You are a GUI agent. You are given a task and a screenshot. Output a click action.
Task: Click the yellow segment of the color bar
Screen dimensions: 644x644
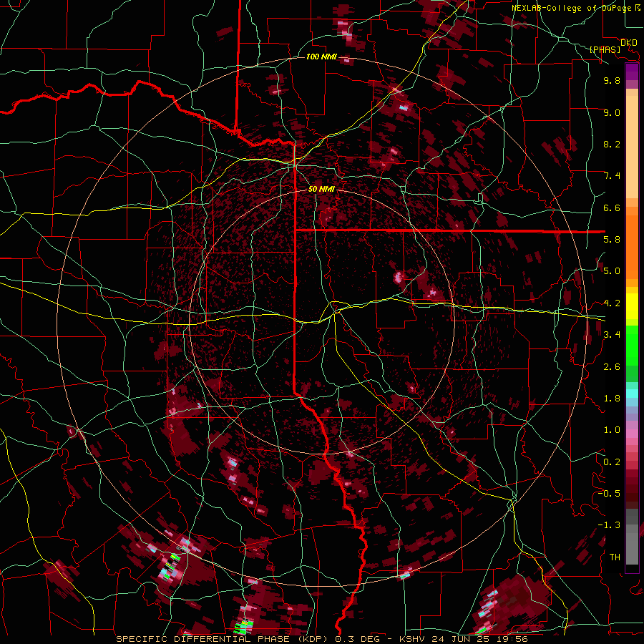point(632,306)
